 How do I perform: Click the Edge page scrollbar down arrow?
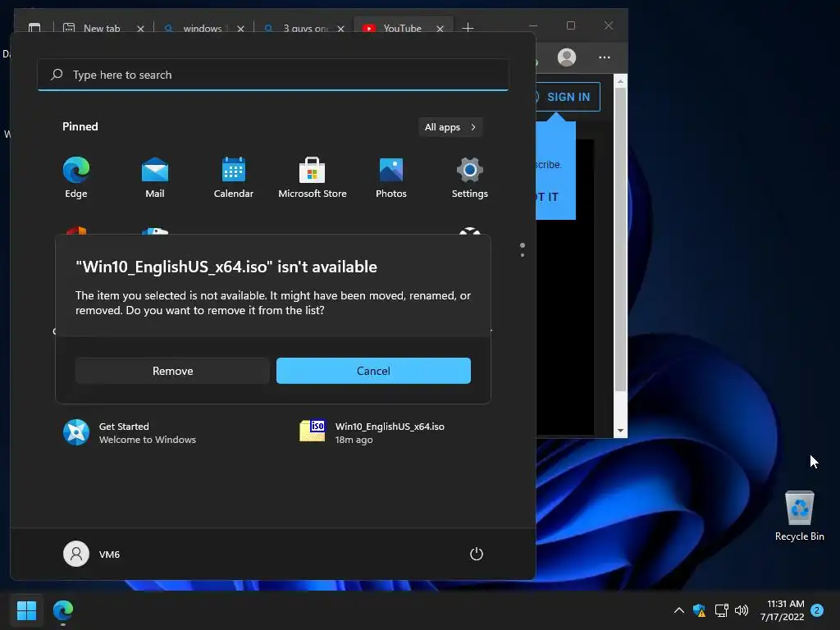coord(620,430)
